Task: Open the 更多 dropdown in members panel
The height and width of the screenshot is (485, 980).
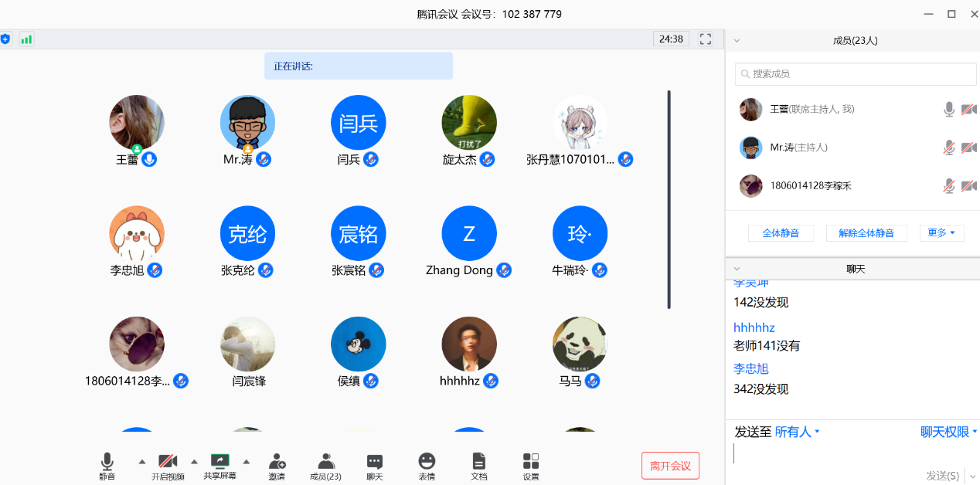Action: pos(941,232)
